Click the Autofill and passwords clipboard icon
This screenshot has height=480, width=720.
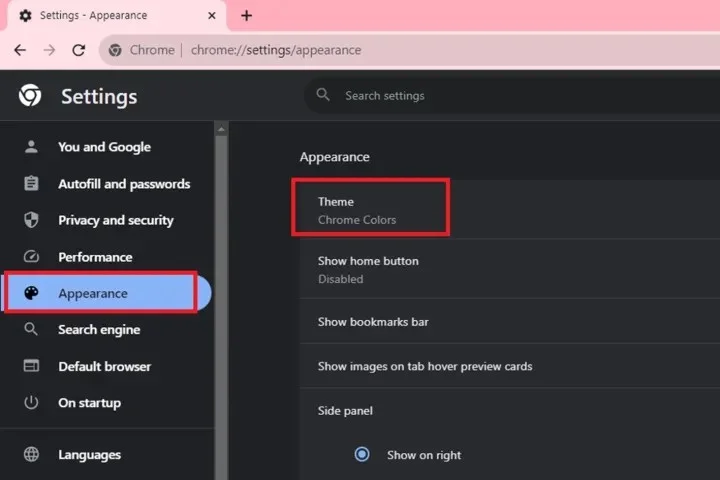coord(31,183)
